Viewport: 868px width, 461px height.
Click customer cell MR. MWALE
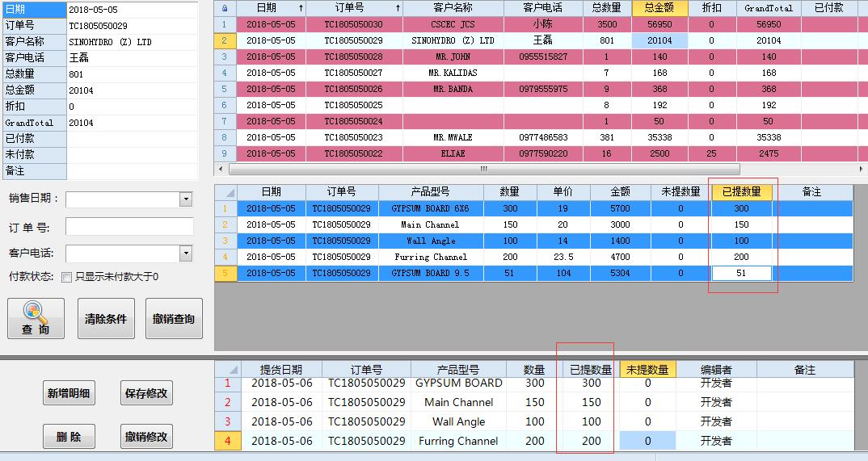pos(453,137)
